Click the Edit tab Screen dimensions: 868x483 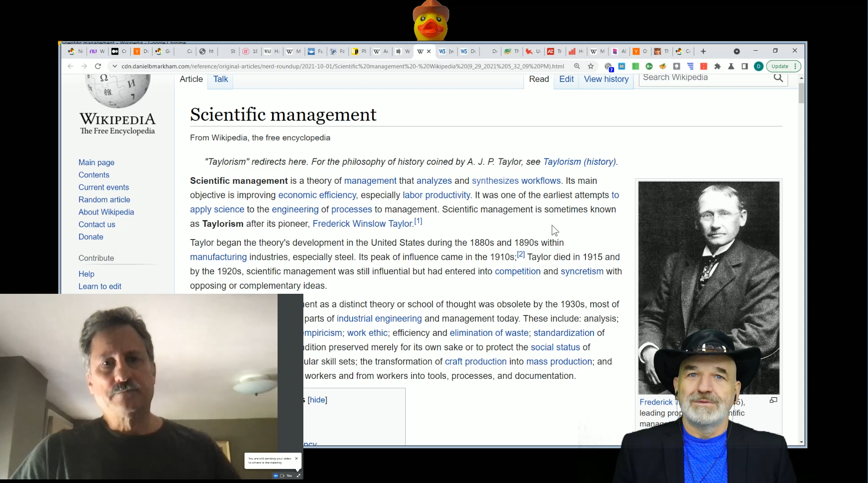[x=566, y=79]
